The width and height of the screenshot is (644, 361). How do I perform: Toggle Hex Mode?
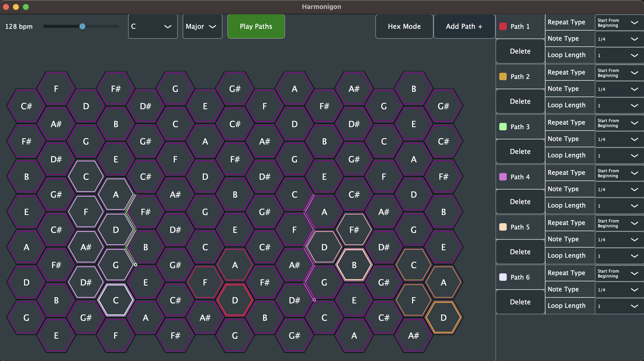[404, 26]
